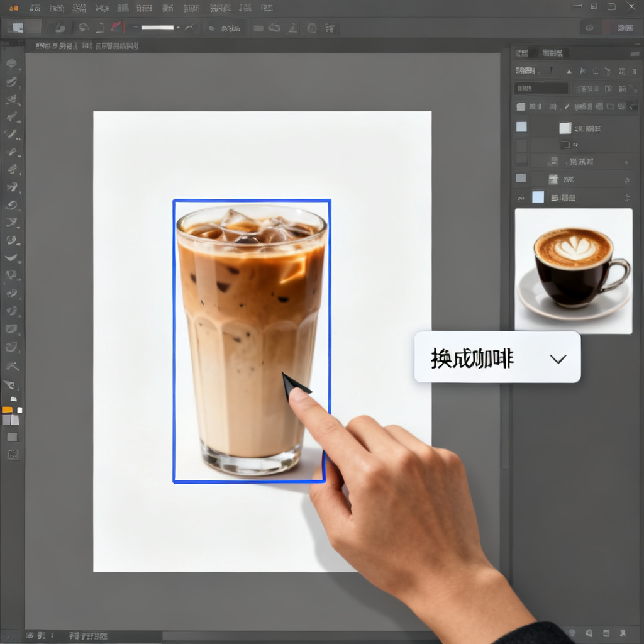The width and height of the screenshot is (644, 644).
Task: Open the first menu after the app logo
Action: click(x=35, y=8)
